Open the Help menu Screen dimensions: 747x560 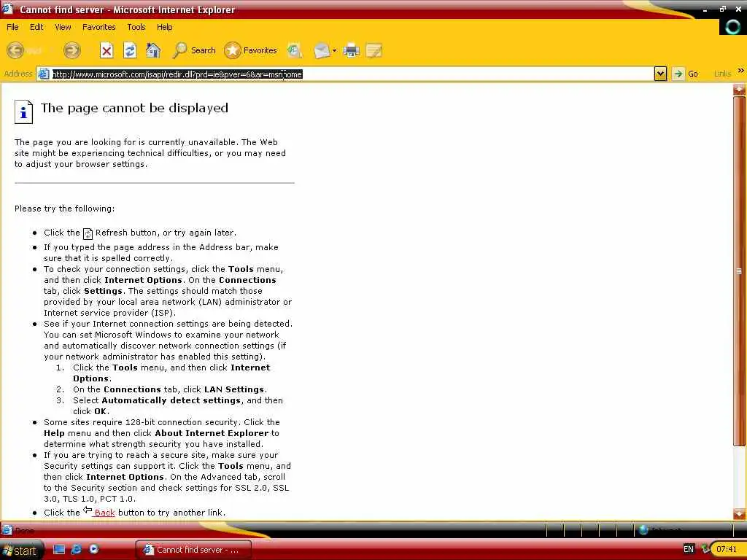[165, 27]
